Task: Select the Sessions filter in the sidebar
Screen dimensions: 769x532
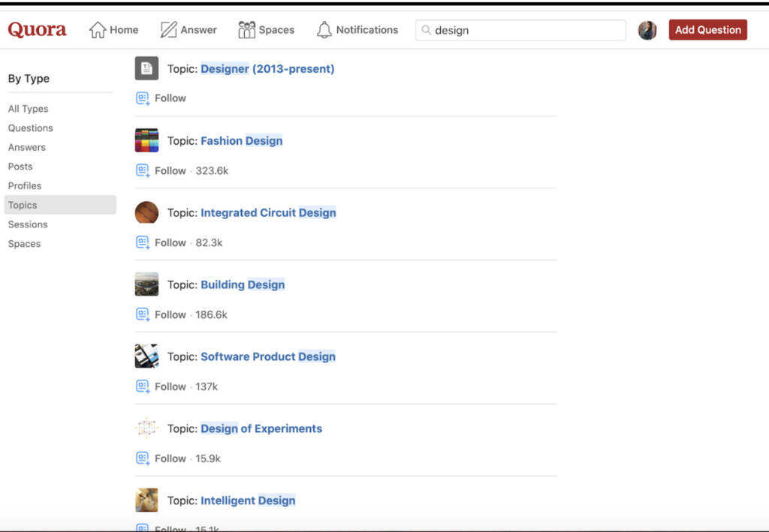Action: (28, 224)
